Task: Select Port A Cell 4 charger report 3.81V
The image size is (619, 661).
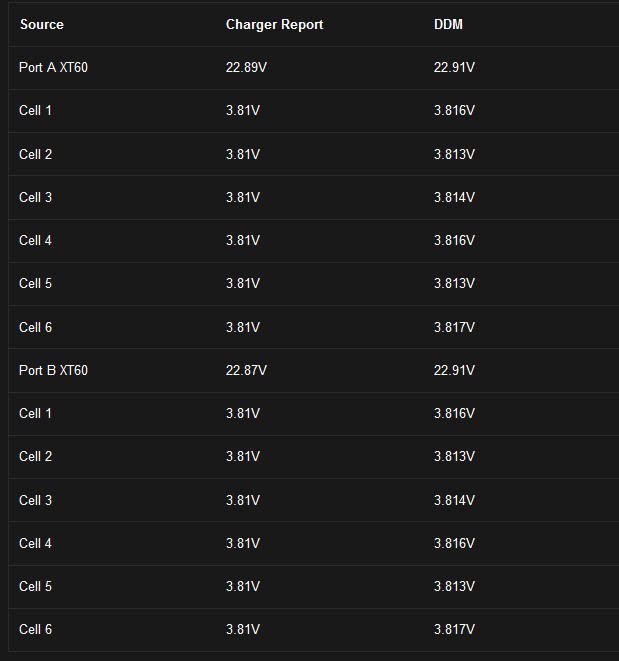Action: tap(243, 240)
